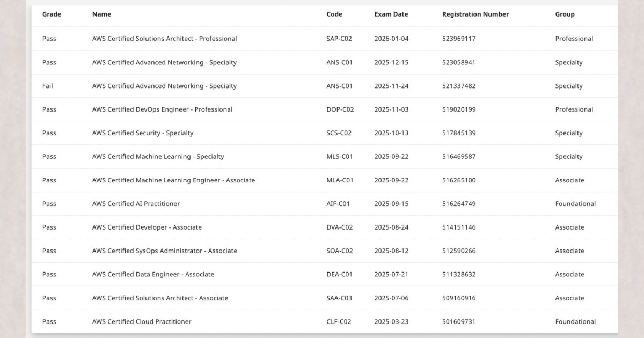This screenshot has height=338, width=644.
Task: Click exam code DEA-C01
Action: click(x=339, y=275)
